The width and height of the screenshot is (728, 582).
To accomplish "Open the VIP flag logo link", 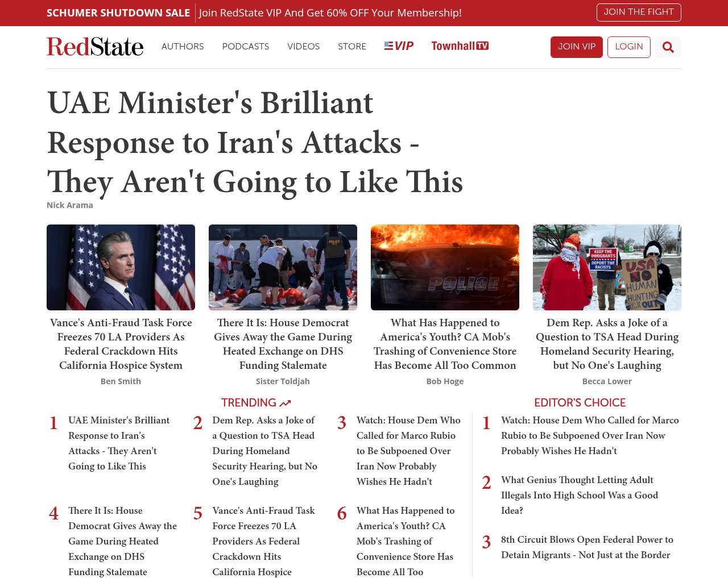I will tap(399, 46).
